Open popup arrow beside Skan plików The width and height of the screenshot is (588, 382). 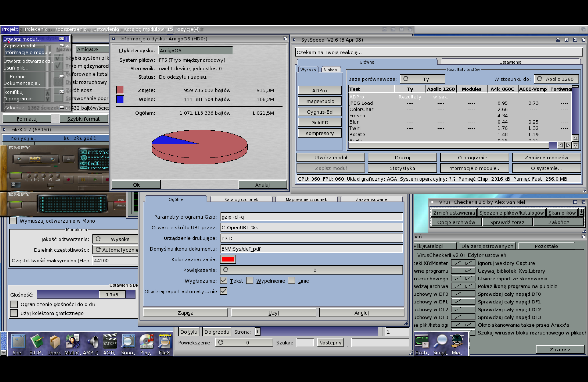(x=581, y=212)
